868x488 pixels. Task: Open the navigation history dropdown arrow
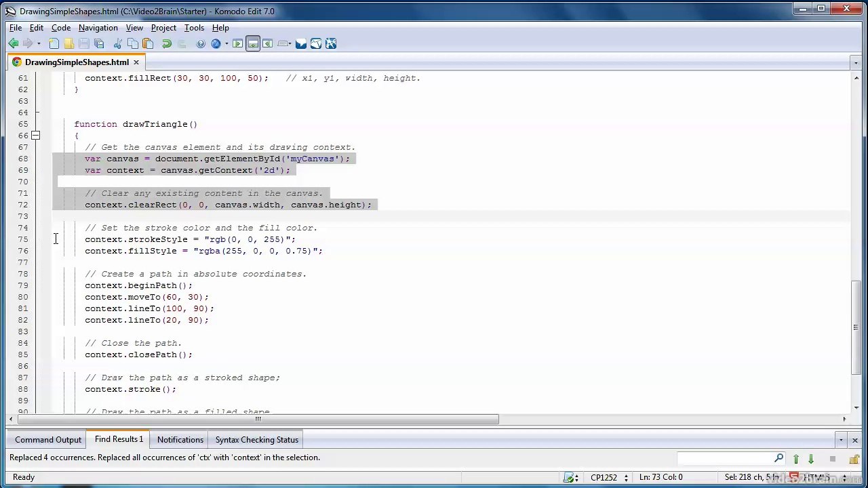39,43
